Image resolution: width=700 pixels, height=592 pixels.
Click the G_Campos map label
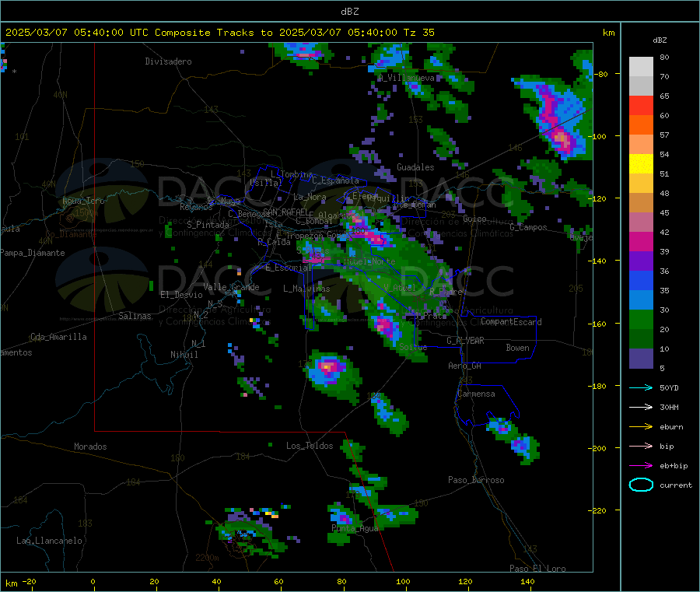[x=529, y=227]
